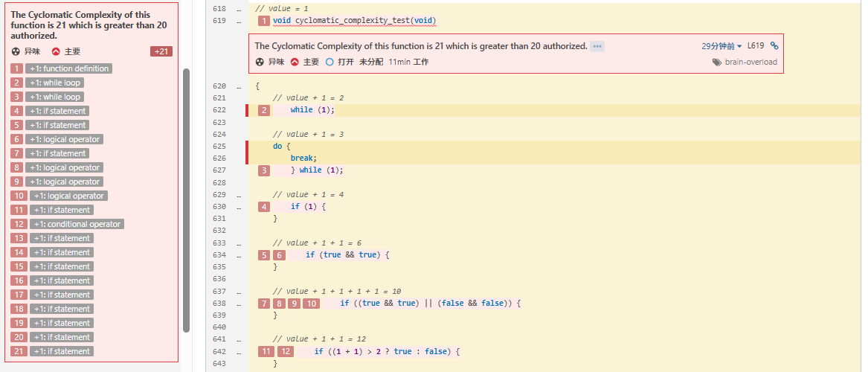Expand line 642 options ellipsis
Image resolution: width=868 pixels, height=372 pixels.
239,351
